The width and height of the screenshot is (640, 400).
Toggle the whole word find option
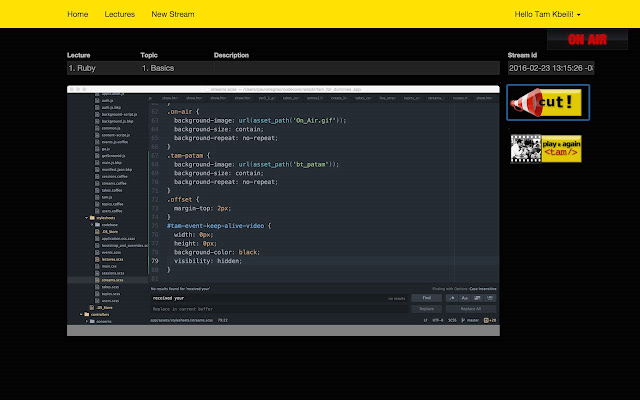(490, 298)
